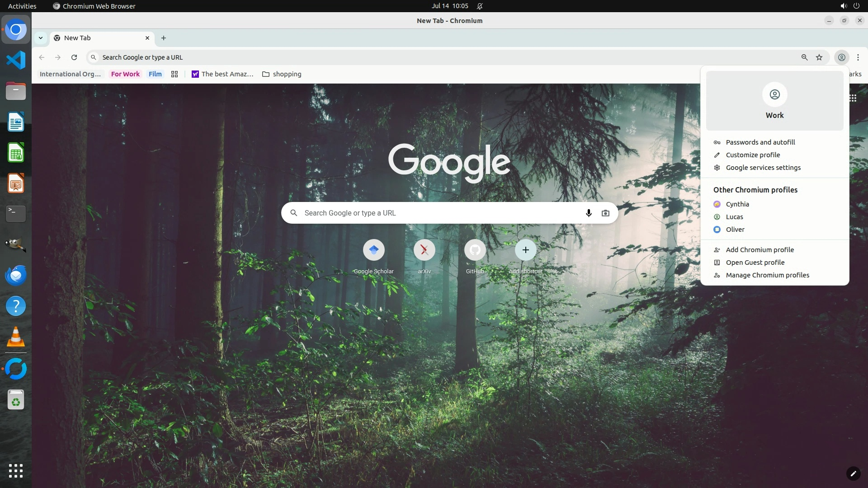Open the Chromium three-dot menu
868x488 pixels.
click(x=858, y=57)
